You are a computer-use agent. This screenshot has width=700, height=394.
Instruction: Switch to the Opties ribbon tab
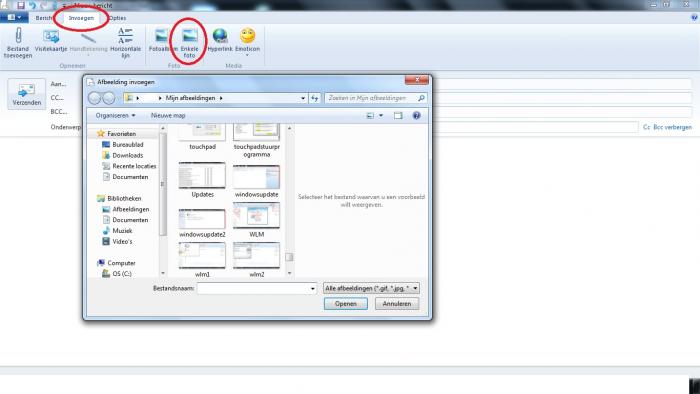coord(117,18)
